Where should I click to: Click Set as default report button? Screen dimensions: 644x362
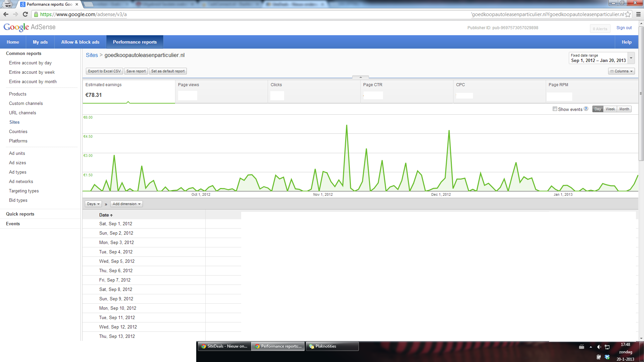tap(168, 71)
